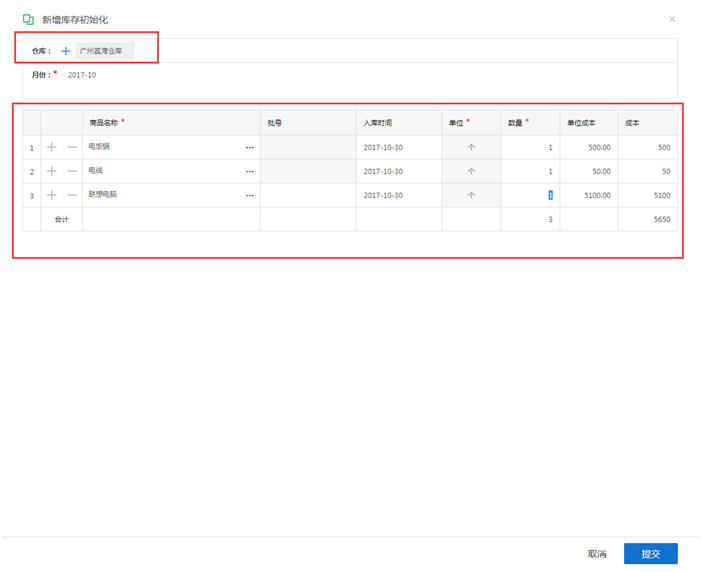Click the unit cell 个 in the 联想电脑 row

pos(471,195)
